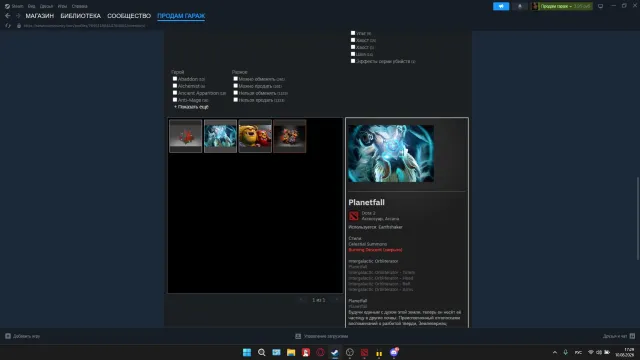Click the Dota 2 taskbar icon

pyautogui.click(x=364, y=352)
